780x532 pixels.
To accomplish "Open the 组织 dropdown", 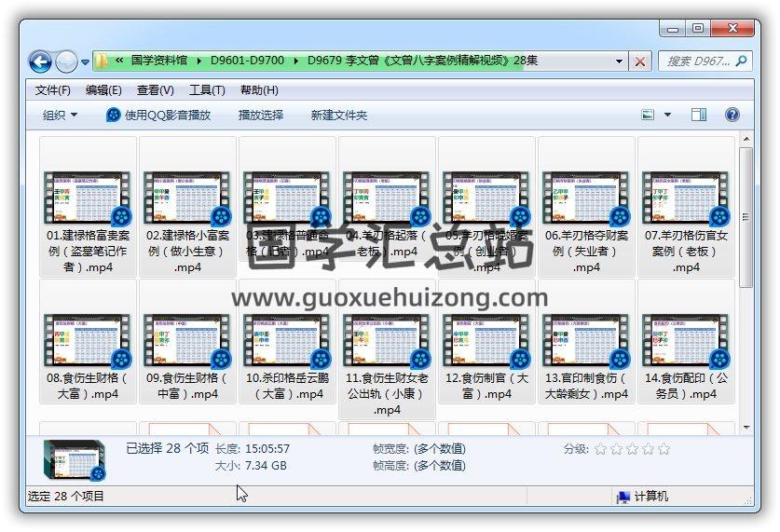I will point(60,116).
